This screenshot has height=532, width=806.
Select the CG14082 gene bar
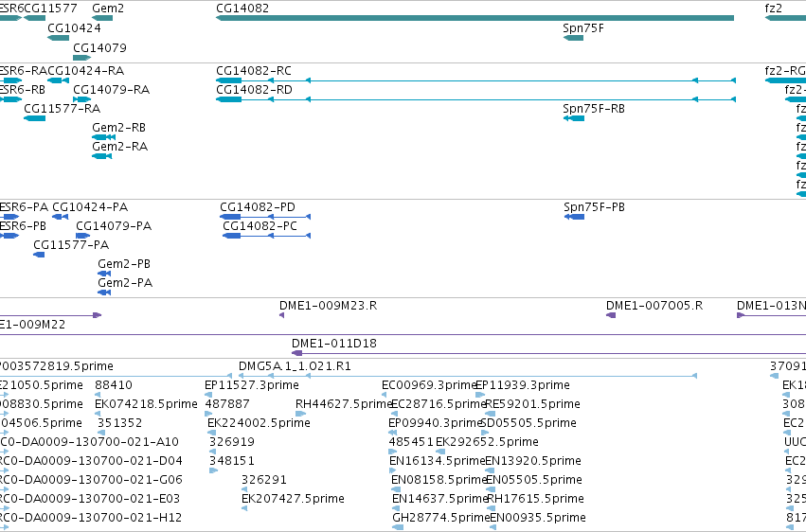point(475,18)
